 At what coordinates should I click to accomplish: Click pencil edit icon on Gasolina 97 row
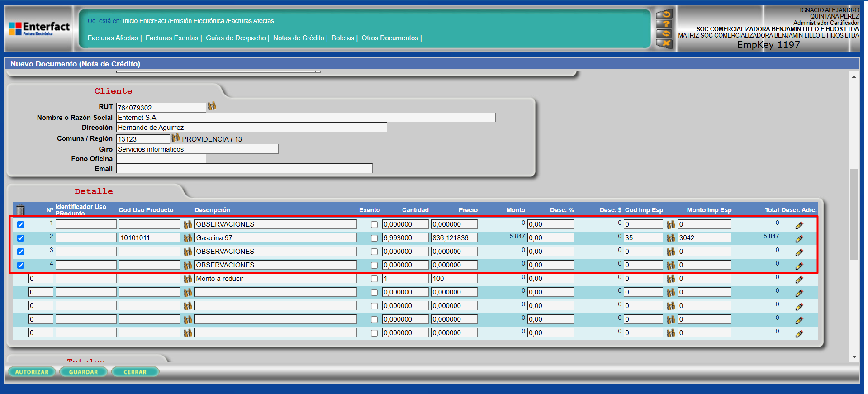pyautogui.click(x=799, y=238)
